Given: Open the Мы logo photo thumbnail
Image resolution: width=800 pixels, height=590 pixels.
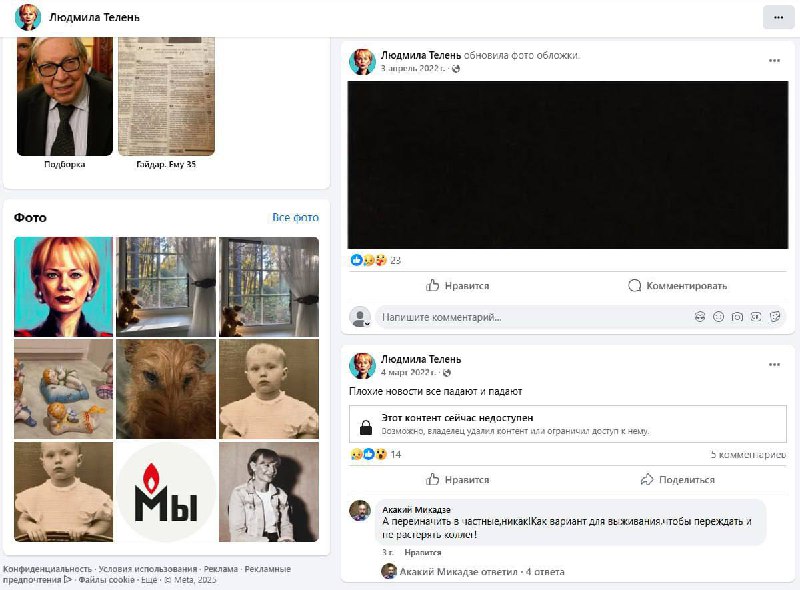Looking at the screenshot, I should pos(166,492).
